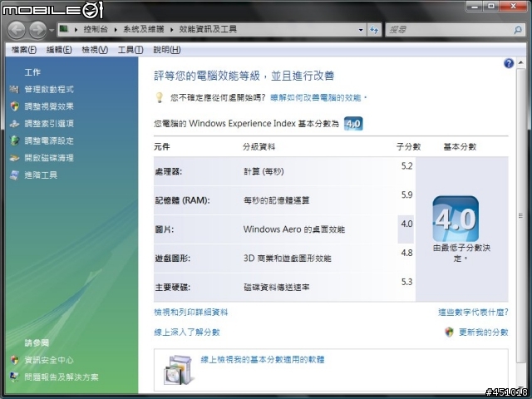Screen dimensions: 532x399
Task: Open the 檢視(V) menu
Action: 95,50
